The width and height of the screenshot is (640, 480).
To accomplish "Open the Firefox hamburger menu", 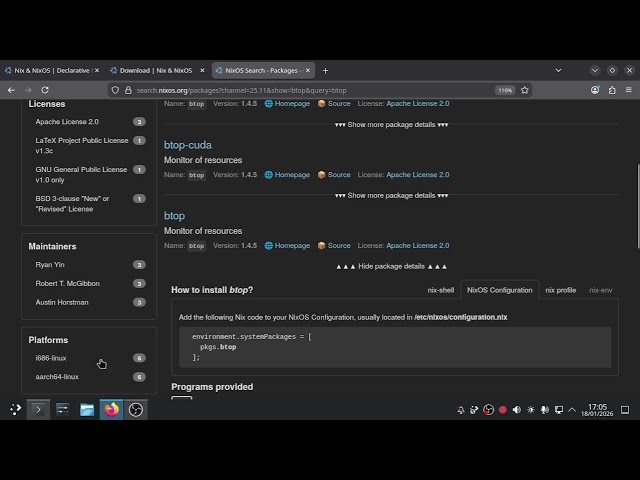I will point(629,90).
